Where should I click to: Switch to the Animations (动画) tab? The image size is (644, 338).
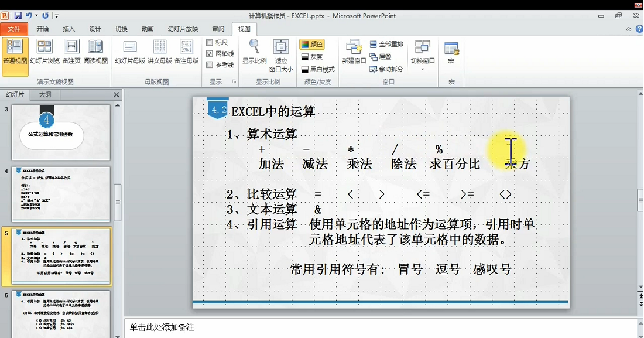tap(148, 29)
